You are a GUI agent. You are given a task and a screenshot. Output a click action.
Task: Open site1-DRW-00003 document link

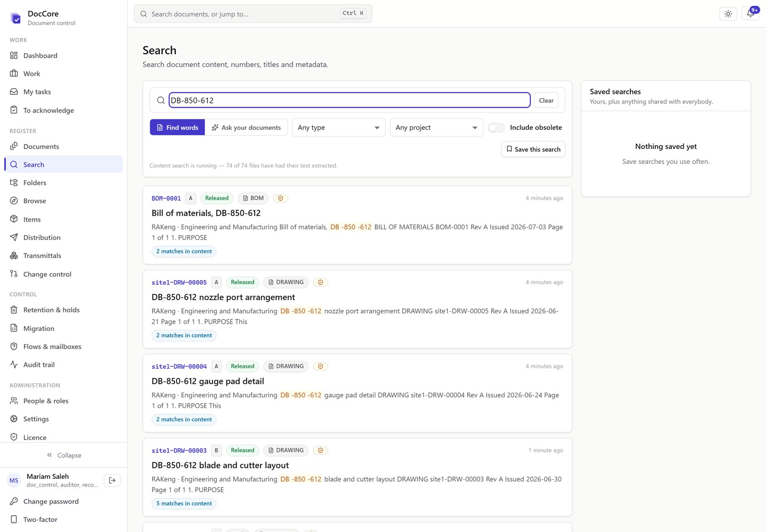point(179,451)
